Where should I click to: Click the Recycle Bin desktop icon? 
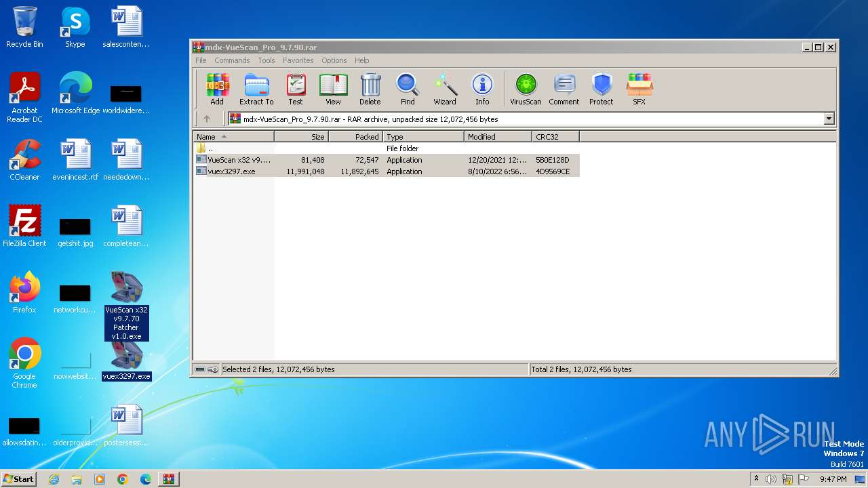(x=24, y=27)
